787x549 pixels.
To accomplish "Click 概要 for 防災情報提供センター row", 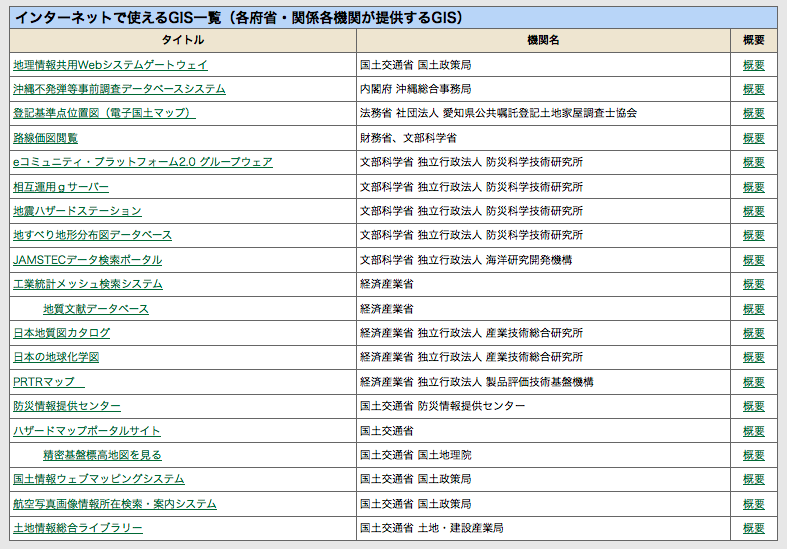I will tap(754, 406).
